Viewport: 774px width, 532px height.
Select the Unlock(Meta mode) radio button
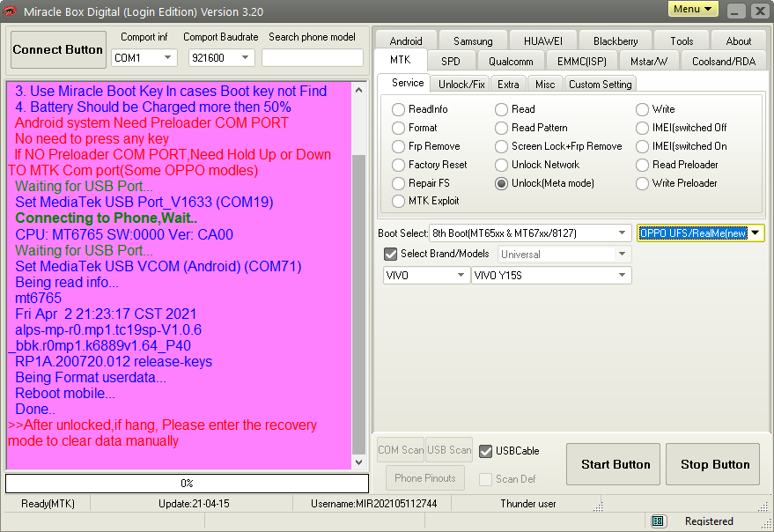pyautogui.click(x=501, y=183)
